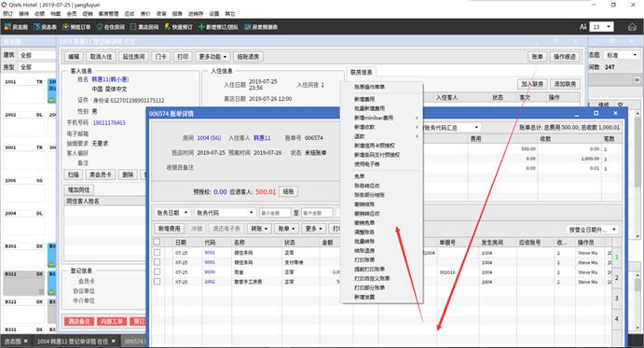Open the 更多功能 dropdown
The image size is (644, 348).
[212, 57]
